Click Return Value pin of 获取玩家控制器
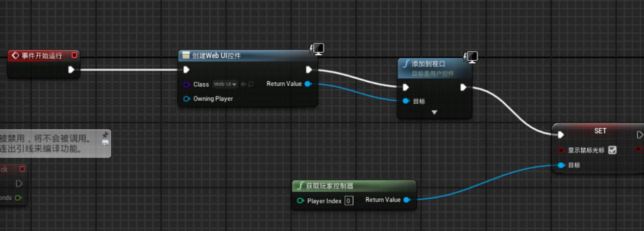Screen dimensions: 644x231 point(407,200)
